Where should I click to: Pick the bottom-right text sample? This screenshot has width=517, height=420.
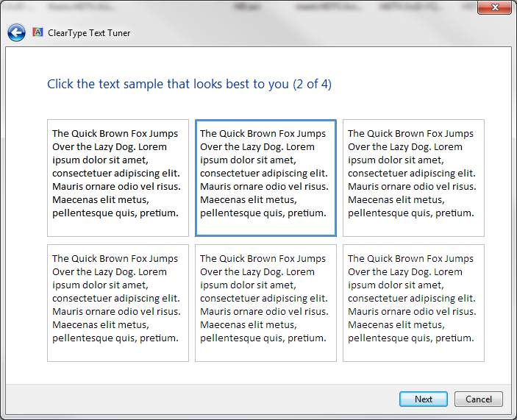pyautogui.click(x=413, y=302)
